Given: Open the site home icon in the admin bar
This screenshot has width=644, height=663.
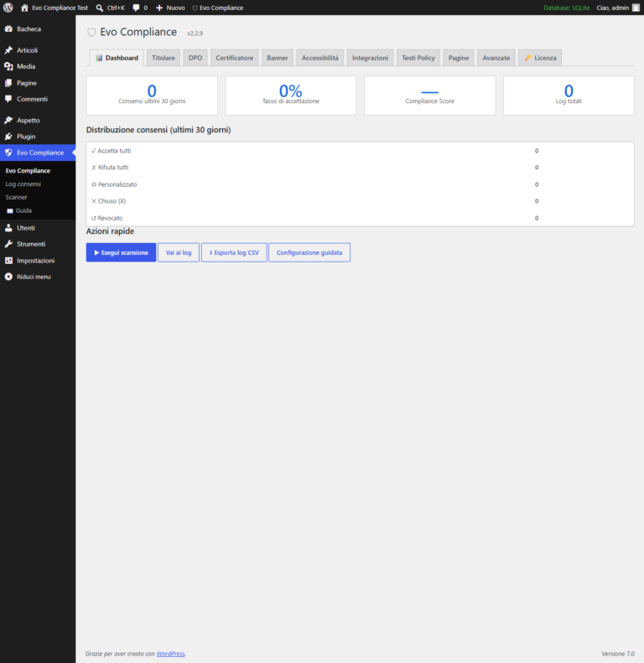Looking at the screenshot, I should [24, 8].
